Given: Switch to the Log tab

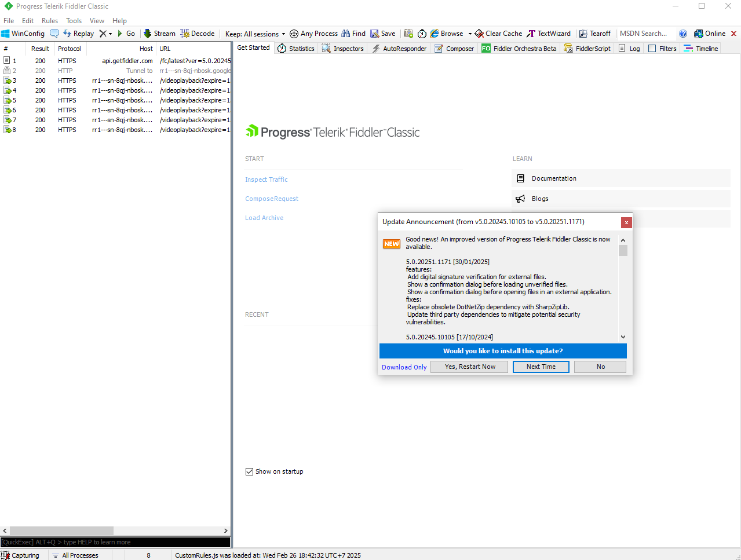Looking at the screenshot, I should pyautogui.click(x=630, y=49).
